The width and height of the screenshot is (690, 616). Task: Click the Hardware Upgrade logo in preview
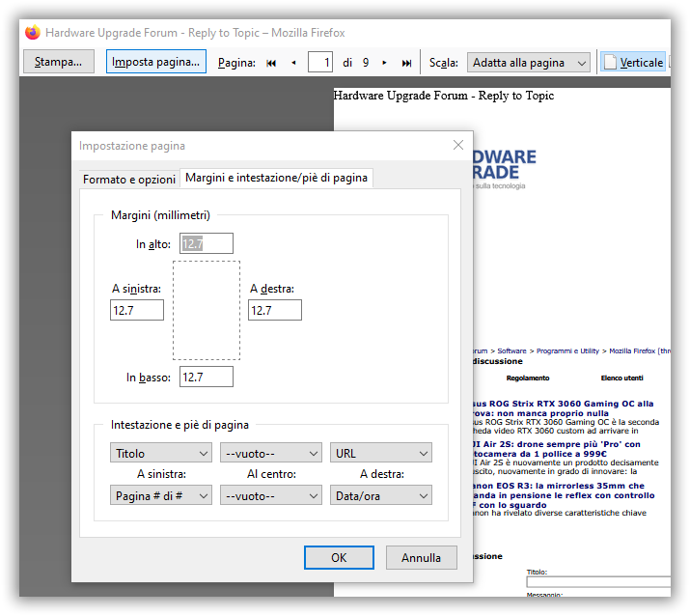coord(505,169)
